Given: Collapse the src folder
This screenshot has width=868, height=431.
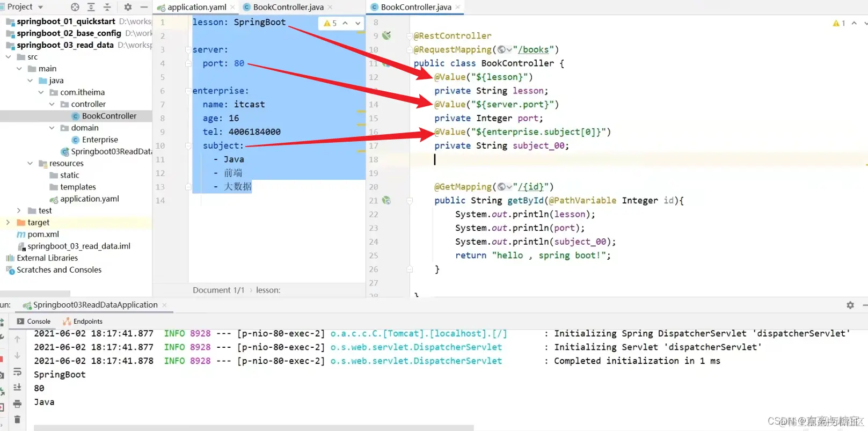Looking at the screenshot, I should (8, 57).
